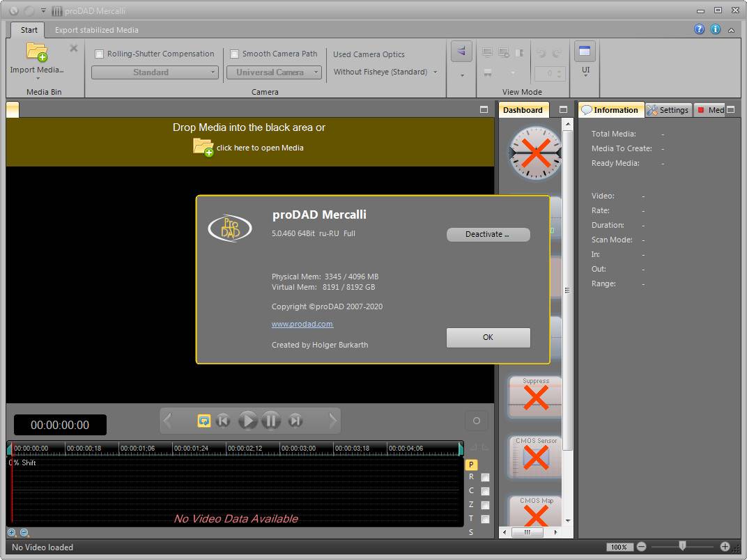Pause playback with the Pause button
The image size is (747, 560).
point(270,421)
